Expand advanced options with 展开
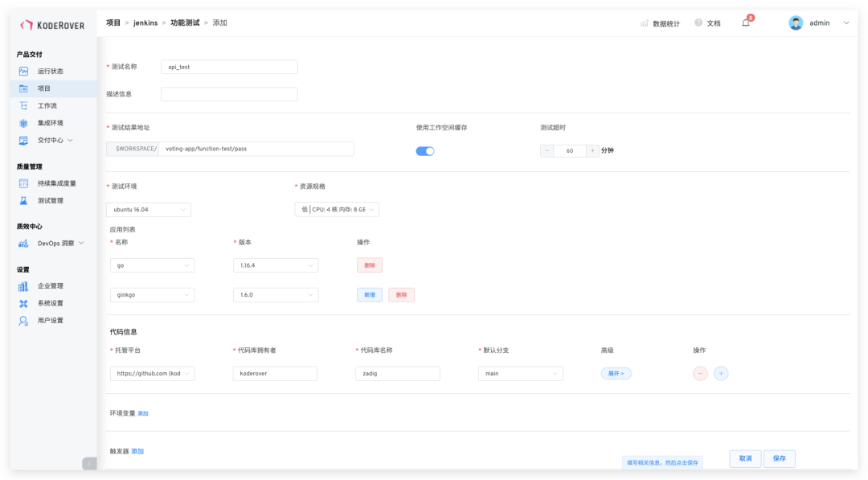 pos(616,374)
